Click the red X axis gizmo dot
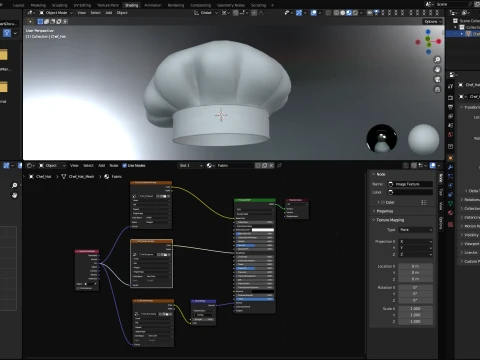 (439, 41)
